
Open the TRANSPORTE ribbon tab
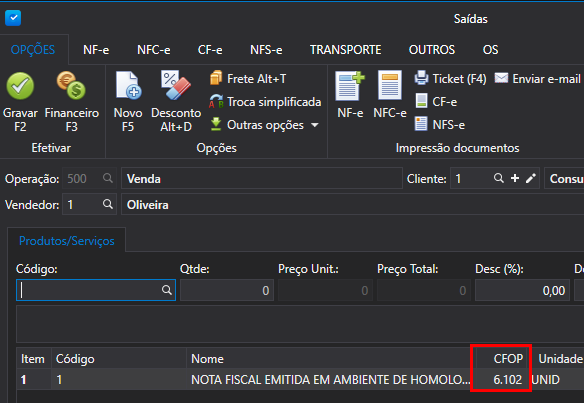(345, 50)
